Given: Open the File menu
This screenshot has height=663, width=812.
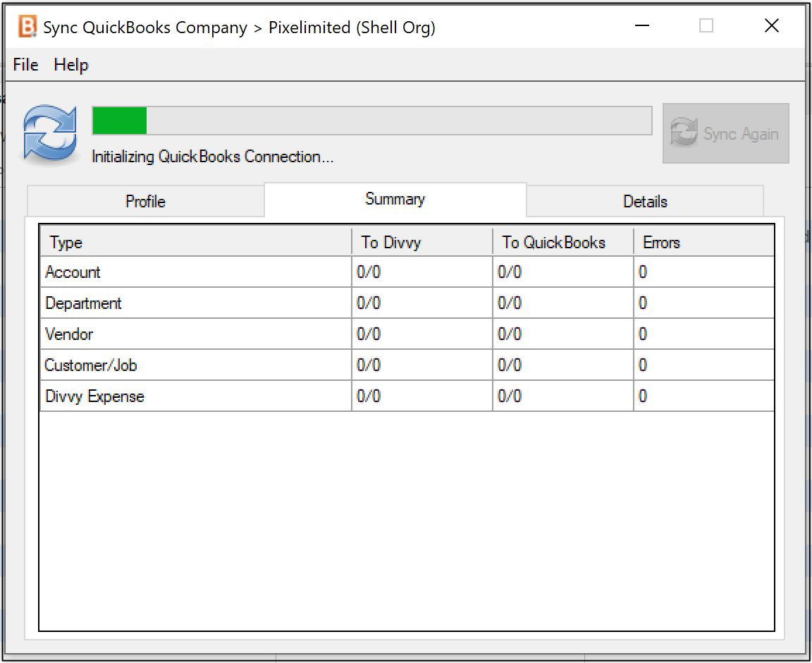Looking at the screenshot, I should click(x=25, y=65).
